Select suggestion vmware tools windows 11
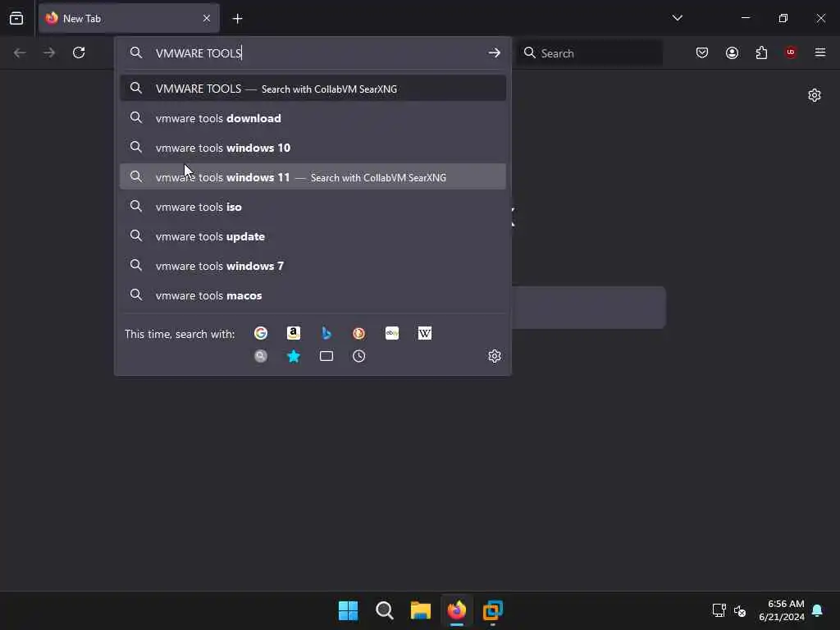The width and height of the screenshot is (840, 630). point(313,177)
